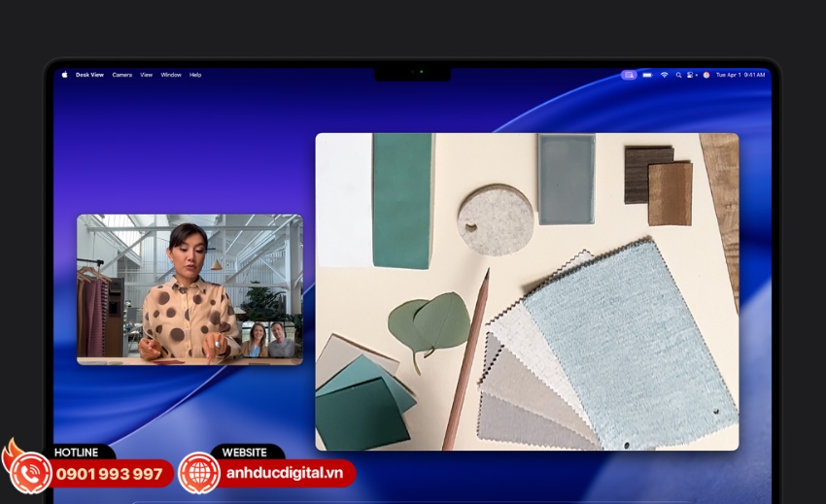Expand the View menu

click(x=146, y=75)
